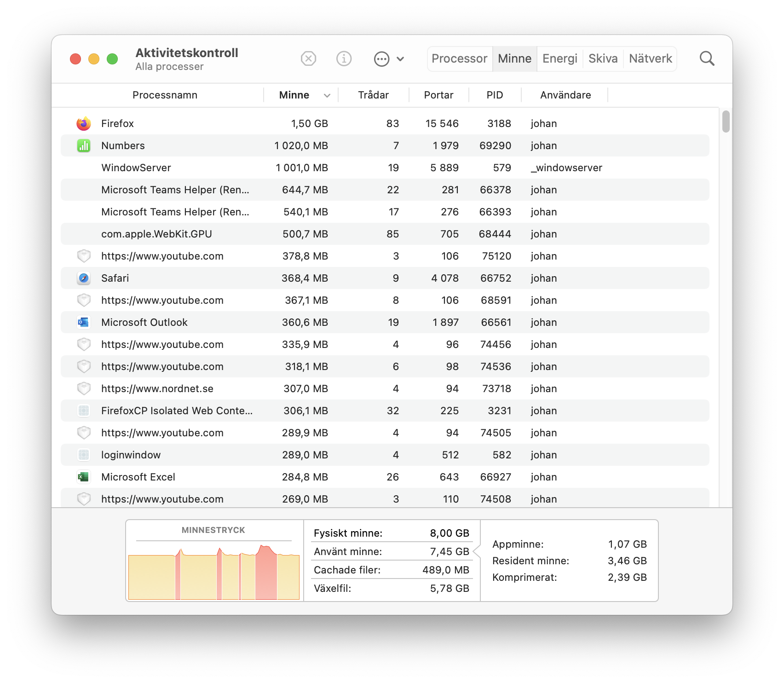
Task: Select the com.apple.WebKit.GPU process
Action: click(156, 234)
